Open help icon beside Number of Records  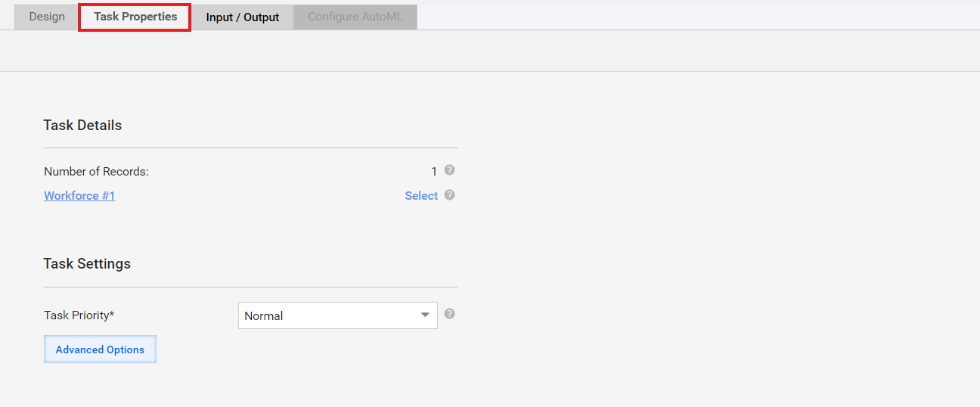point(449,170)
